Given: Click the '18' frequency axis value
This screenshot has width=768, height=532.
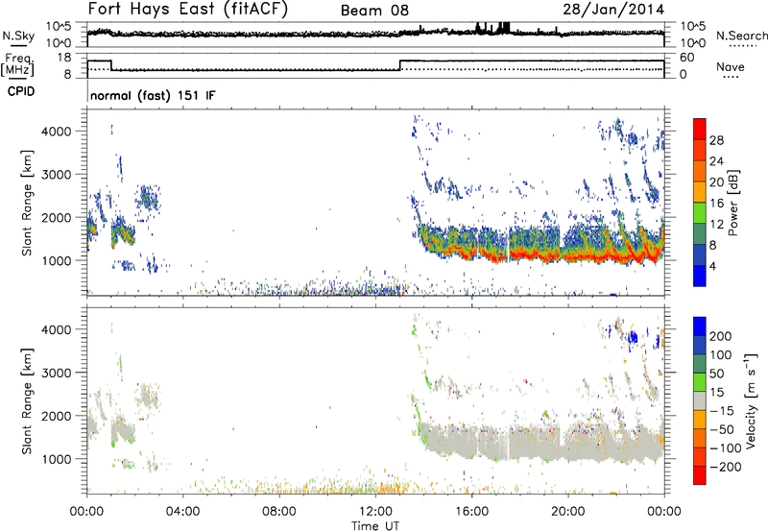Looking at the screenshot, I should (x=64, y=58).
